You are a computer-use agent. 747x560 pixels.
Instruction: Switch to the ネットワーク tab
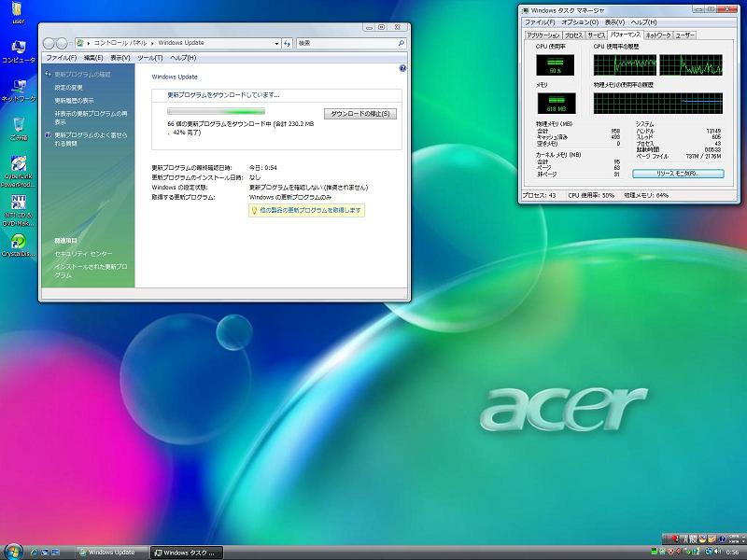657,35
